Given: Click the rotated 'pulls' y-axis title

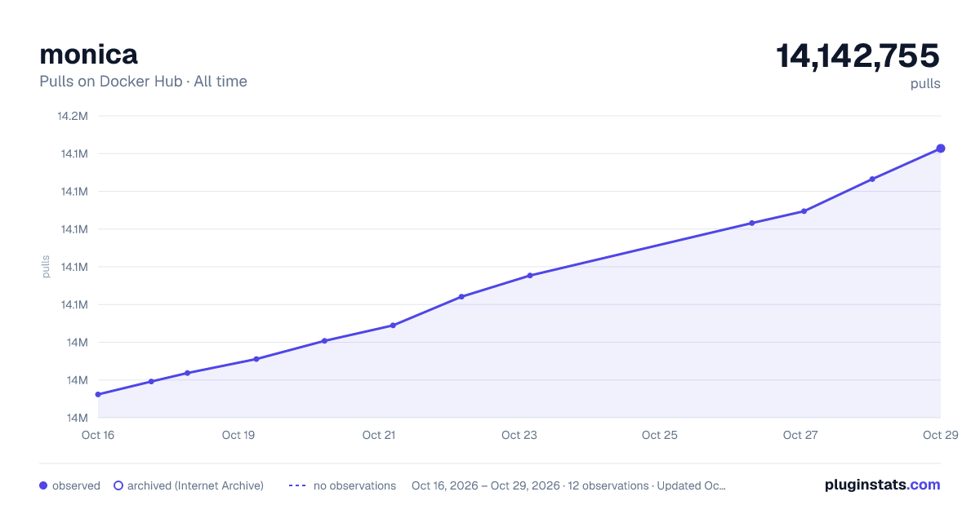Looking at the screenshot, I should [x=46, y=267].
